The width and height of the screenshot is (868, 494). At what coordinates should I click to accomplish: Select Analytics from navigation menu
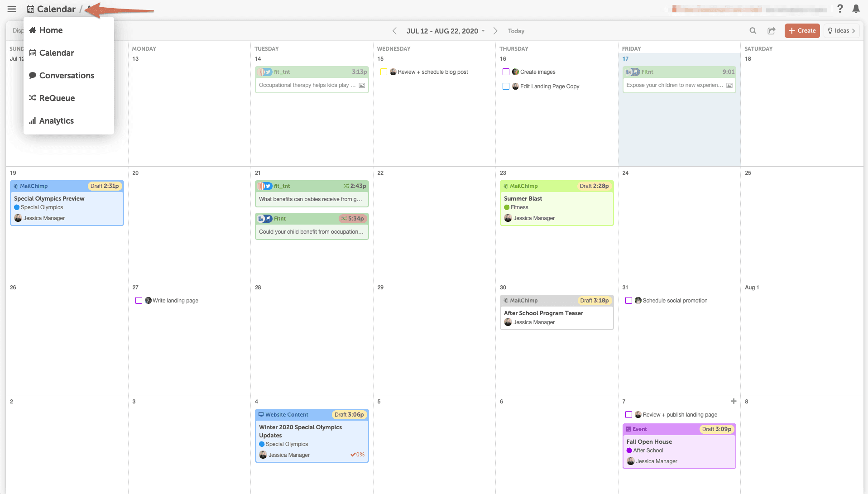click(56, 121)
